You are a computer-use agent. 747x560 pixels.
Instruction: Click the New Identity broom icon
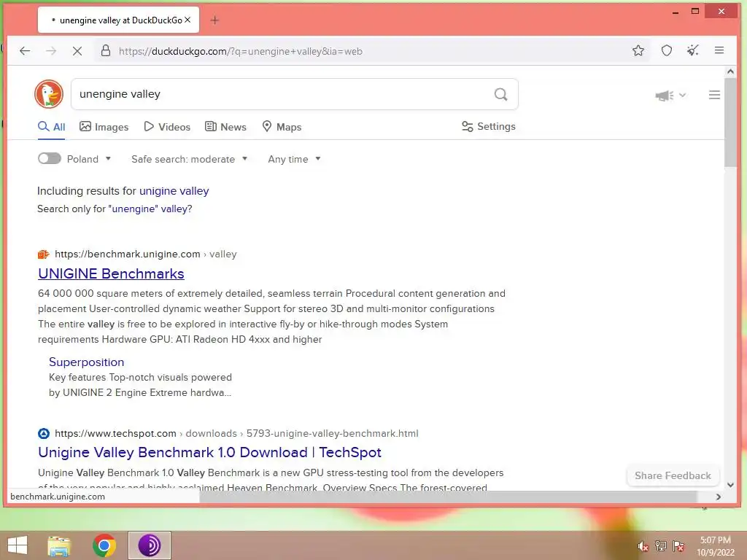tap(693, 50)
